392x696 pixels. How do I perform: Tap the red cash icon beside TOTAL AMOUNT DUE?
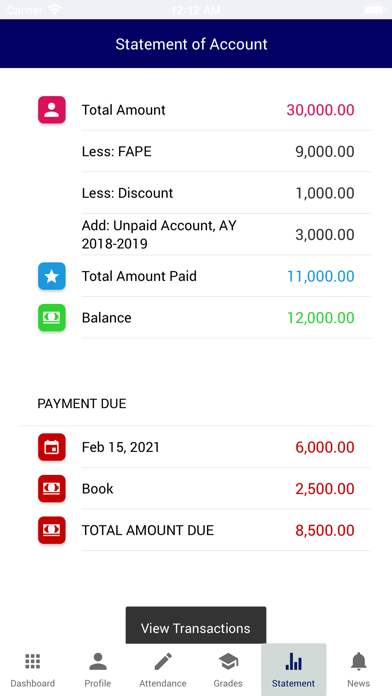coord(51,530)
